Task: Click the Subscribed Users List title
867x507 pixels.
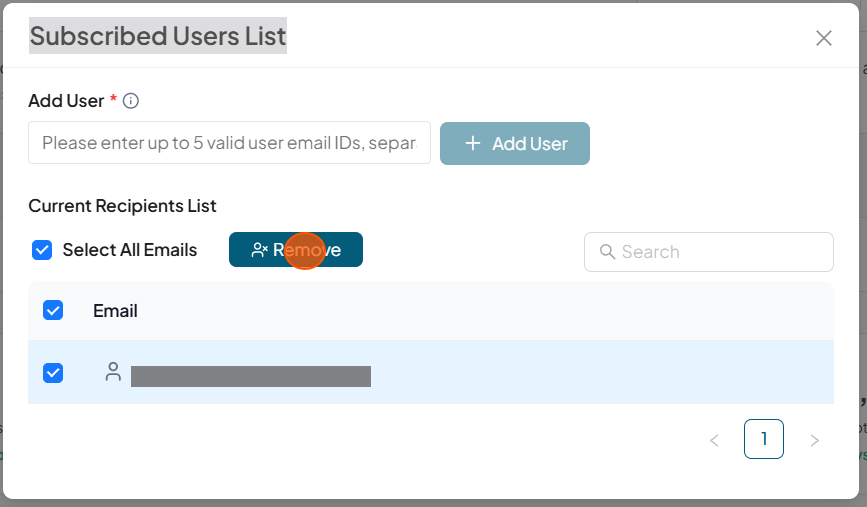Action: (158, 37)
